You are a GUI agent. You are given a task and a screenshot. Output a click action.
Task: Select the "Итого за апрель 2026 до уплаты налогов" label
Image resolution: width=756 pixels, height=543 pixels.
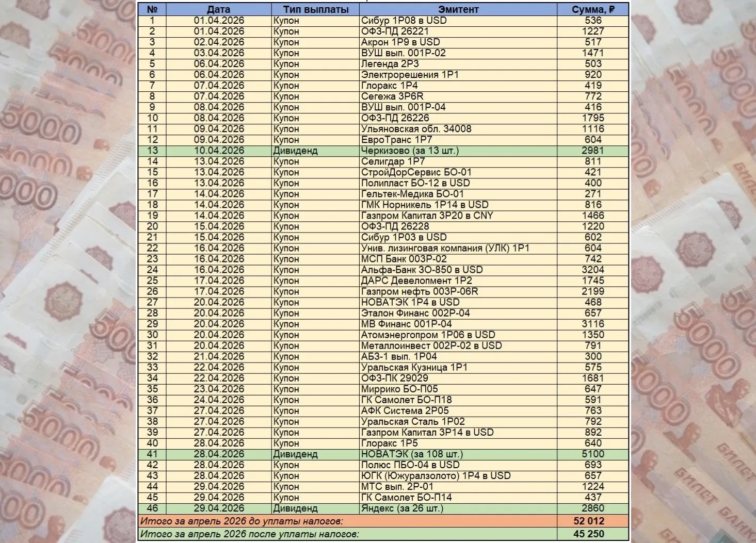(242, 521)
